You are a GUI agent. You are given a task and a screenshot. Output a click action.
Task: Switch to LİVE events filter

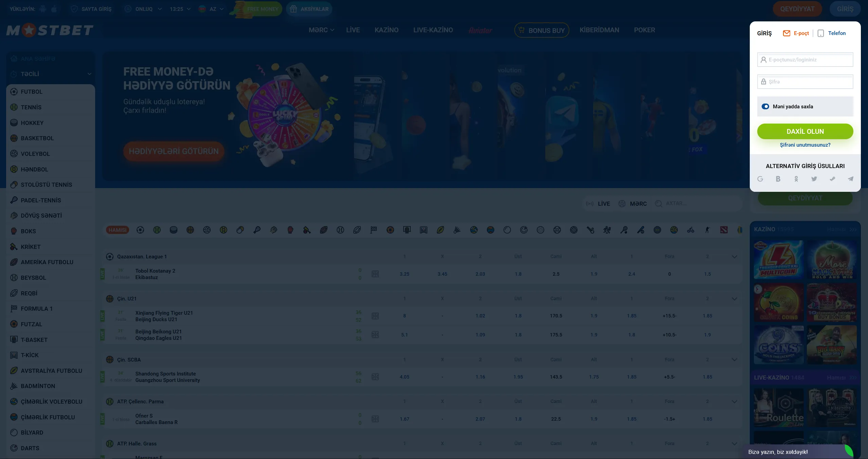click(598, 203)
